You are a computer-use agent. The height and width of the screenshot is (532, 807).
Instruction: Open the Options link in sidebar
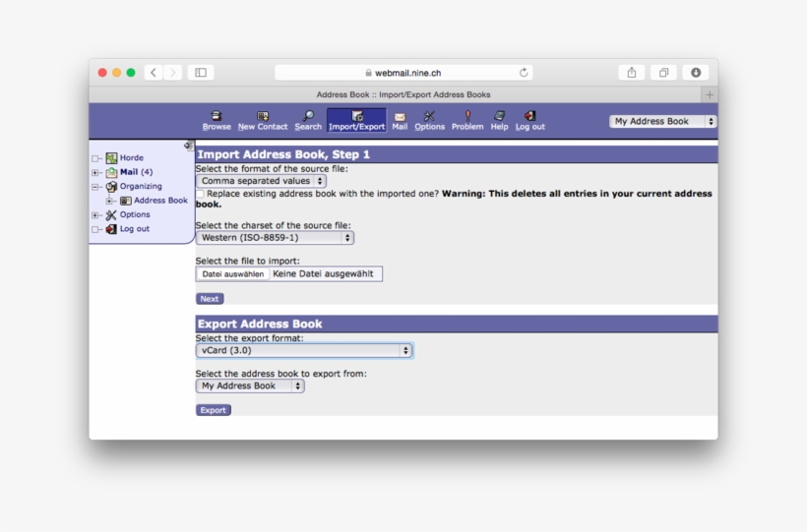[135, 214]
